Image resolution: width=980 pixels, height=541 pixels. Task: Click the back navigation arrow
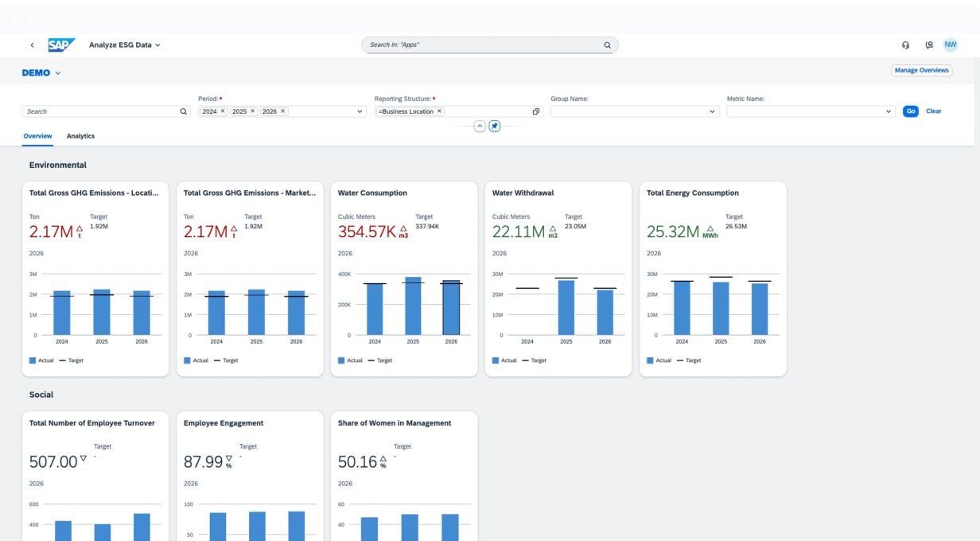32,45
